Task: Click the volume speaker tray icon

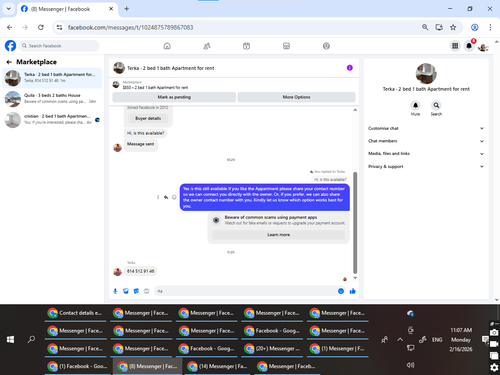Action: (x=411, y=365)
